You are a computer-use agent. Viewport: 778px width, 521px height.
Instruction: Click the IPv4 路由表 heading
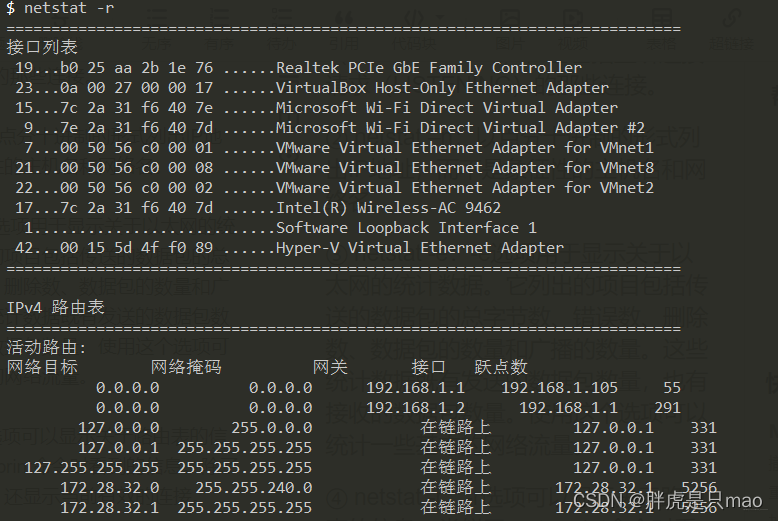tap(55, 307)
